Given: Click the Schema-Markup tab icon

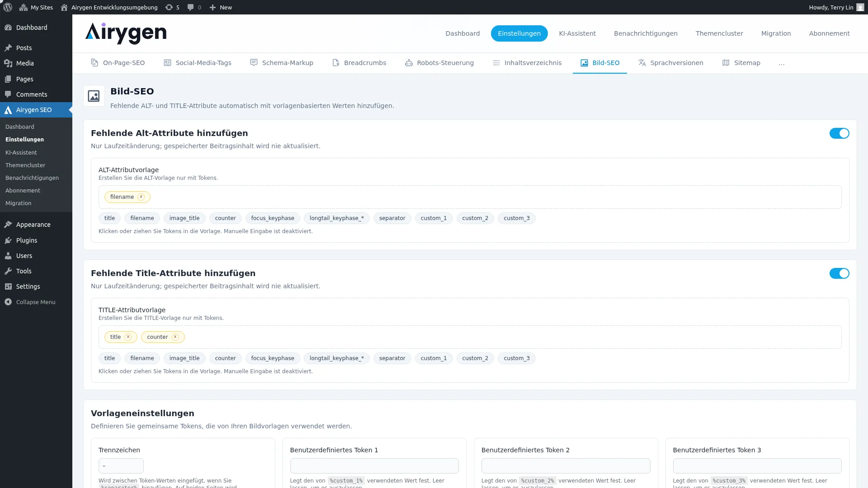Looking at the screenshot, I should (x=254, y=63).
